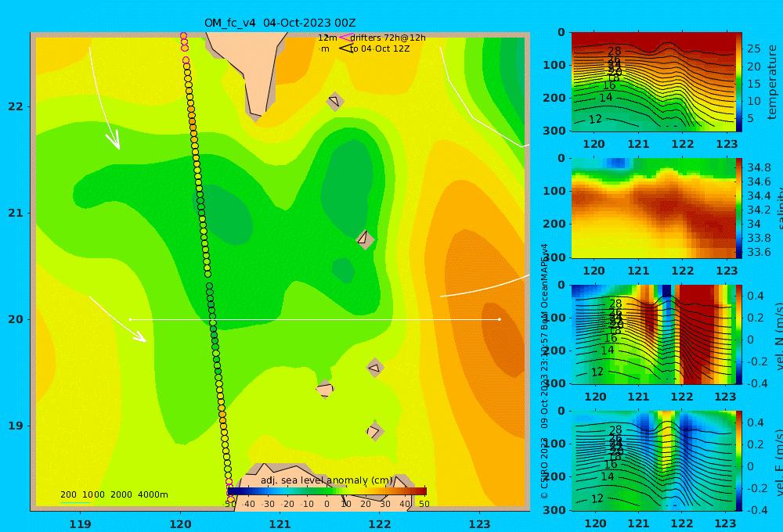This screenshot has height=532, width=783.
Task: Click the sea level anomaly color bar
Action: (327, 491)
